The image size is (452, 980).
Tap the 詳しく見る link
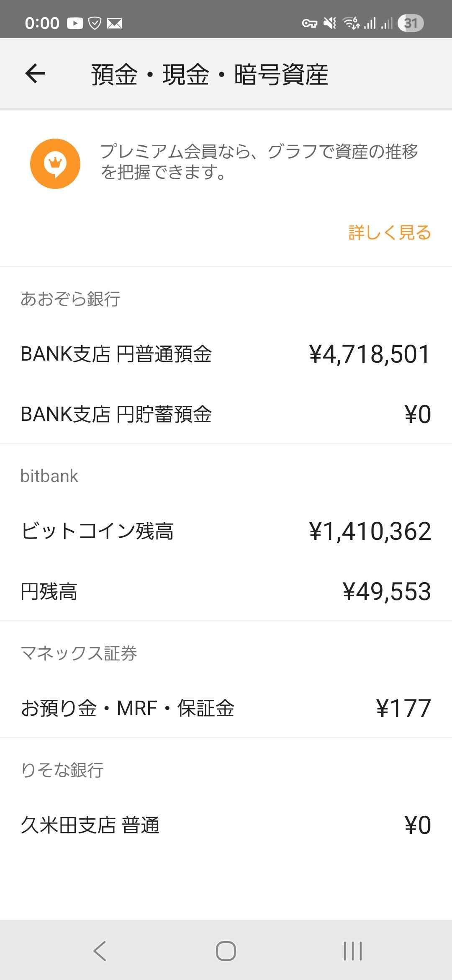pos(389,232)
